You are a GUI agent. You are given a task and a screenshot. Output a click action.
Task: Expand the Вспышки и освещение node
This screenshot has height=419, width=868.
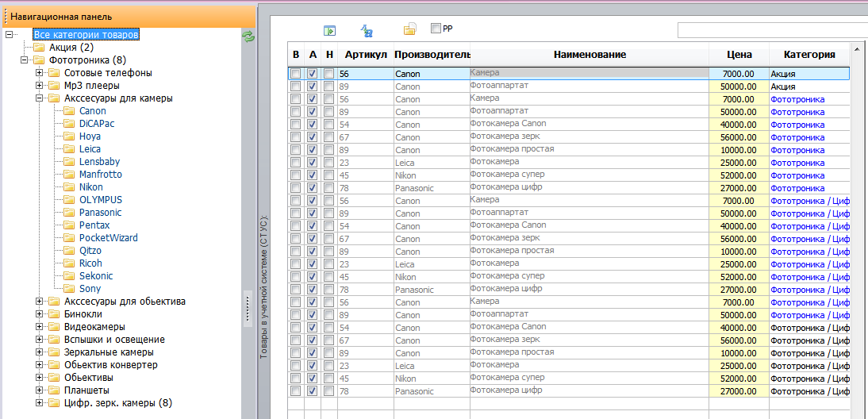(x=39, y=340)
